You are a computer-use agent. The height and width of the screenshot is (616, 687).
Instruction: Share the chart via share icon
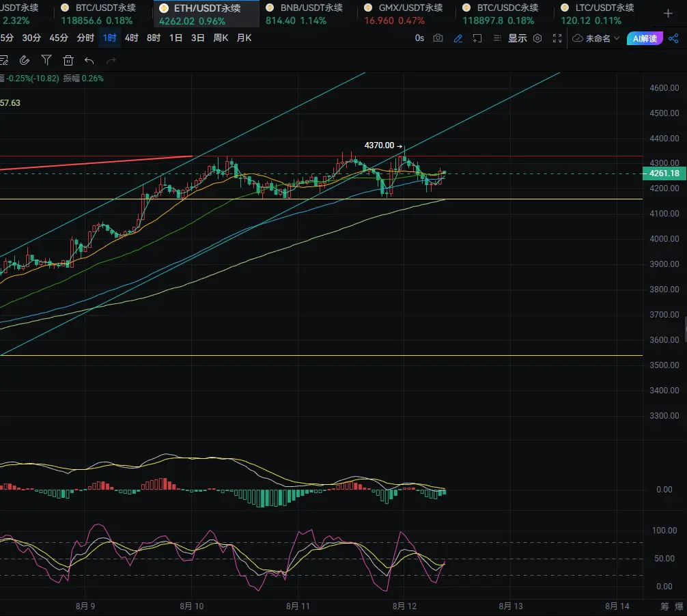coord(673,38)
